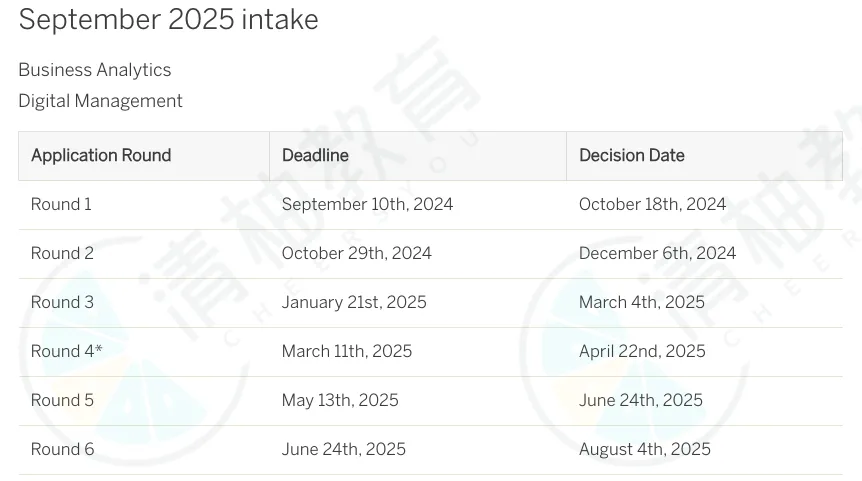The height and width of the screenshot is (481, 862).
Task: Click the Round 5 row label
Action: tap(62, 401)
